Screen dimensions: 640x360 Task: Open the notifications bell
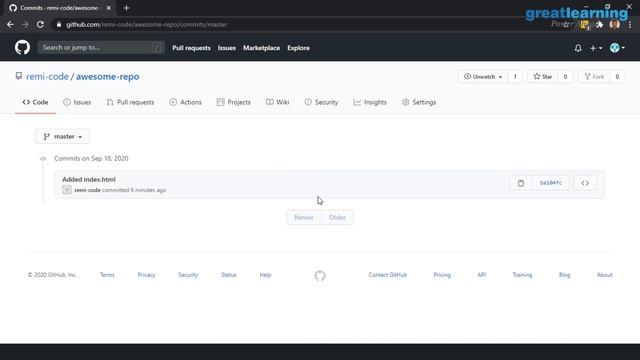pos(578,48)
